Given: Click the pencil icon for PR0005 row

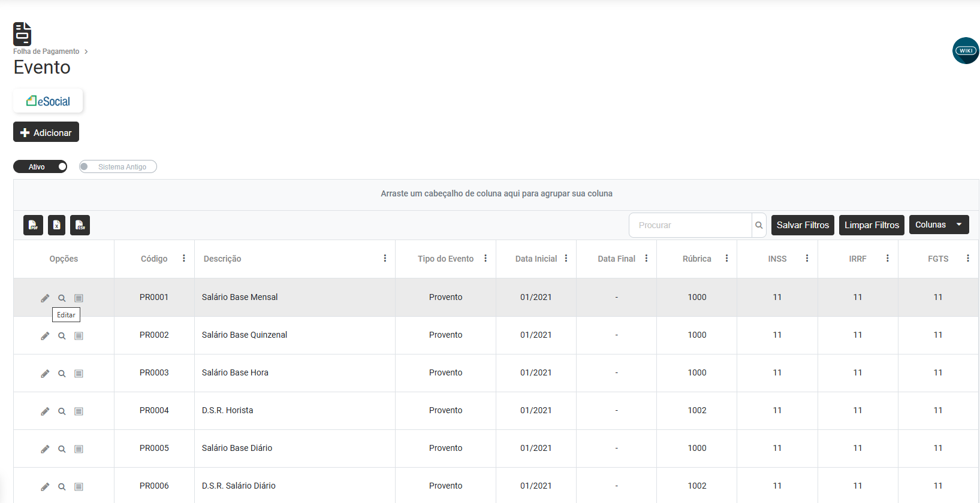Looking at the screenshot, I should coord(45,449).
